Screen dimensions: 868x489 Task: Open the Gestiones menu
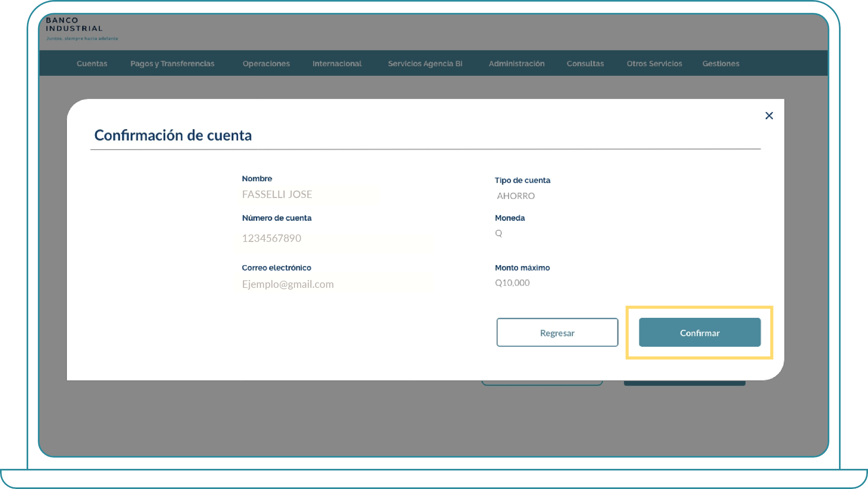pyautogui.click(x=721, y=64)
